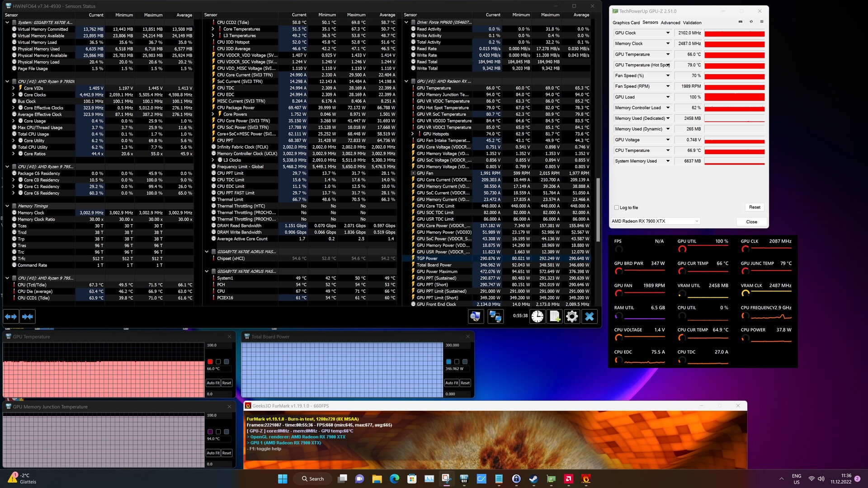Open the GPU Clock sensor dropdown
Screen dimensions: 868x488
(668, 33)
